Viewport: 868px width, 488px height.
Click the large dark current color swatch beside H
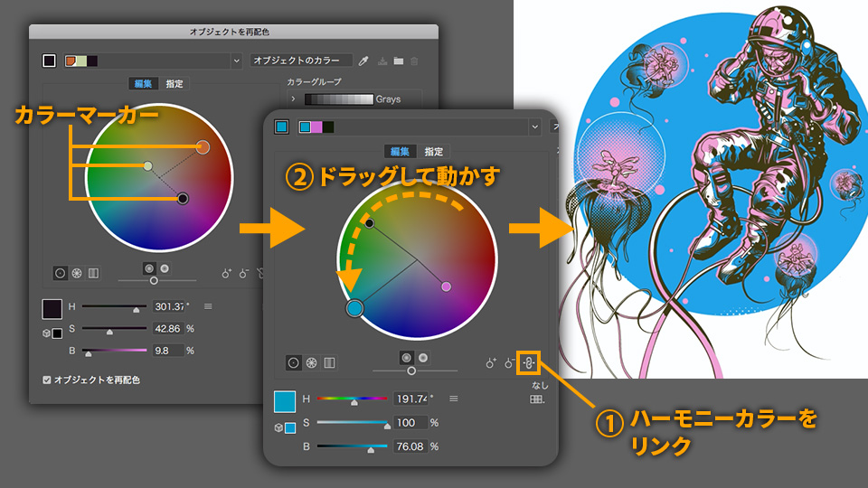pos(52,309)
